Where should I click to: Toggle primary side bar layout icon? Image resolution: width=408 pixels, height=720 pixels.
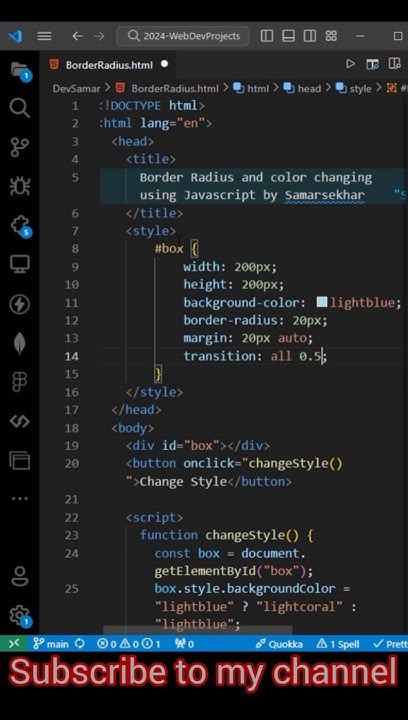[x=267, y=36]
